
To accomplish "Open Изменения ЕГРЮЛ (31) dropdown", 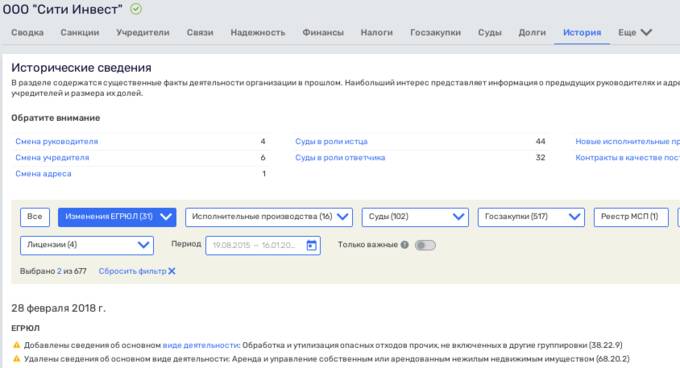I will [117, 217].
